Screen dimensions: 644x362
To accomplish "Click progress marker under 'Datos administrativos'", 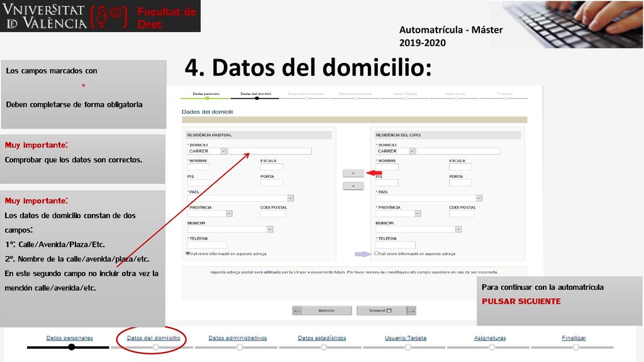I will (x=240, y=347).
